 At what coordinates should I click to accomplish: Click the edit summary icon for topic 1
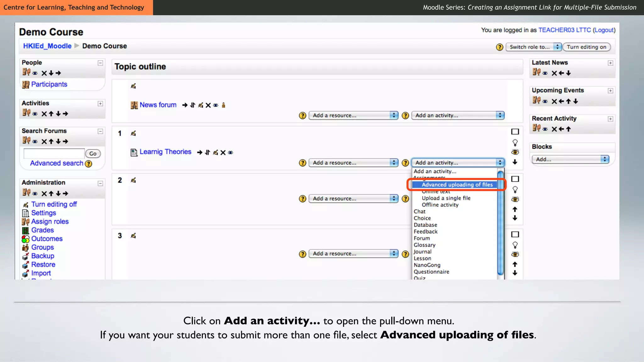pos(133,133)
